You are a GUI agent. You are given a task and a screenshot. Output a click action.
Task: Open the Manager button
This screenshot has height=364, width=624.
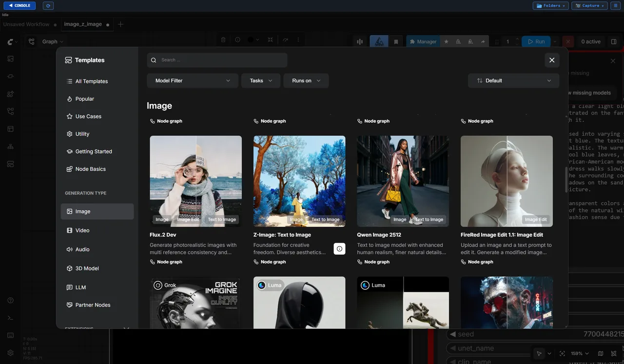pos(423,42)
